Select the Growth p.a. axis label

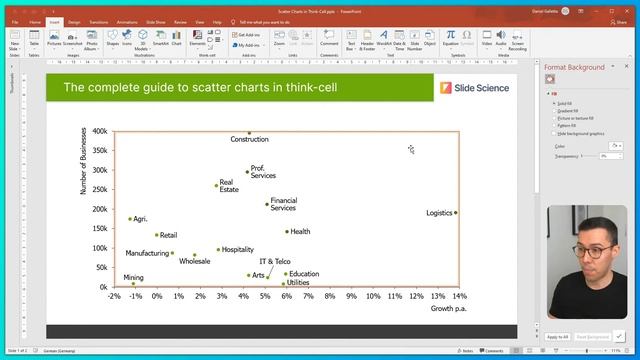(x=448, y=309)
